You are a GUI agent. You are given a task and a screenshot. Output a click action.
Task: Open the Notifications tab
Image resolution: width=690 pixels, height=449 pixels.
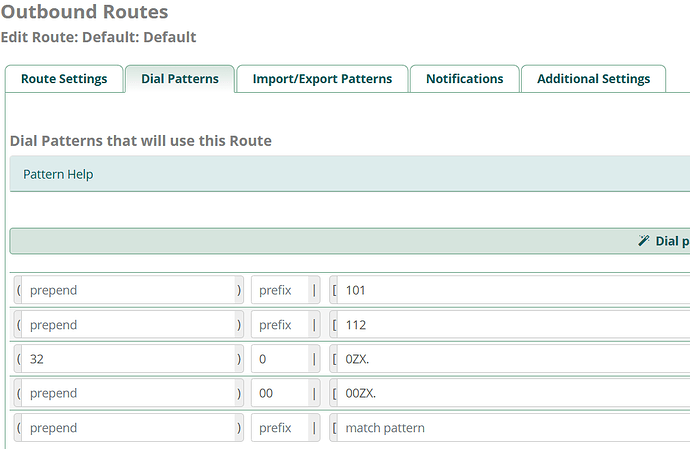pos(464,79)
